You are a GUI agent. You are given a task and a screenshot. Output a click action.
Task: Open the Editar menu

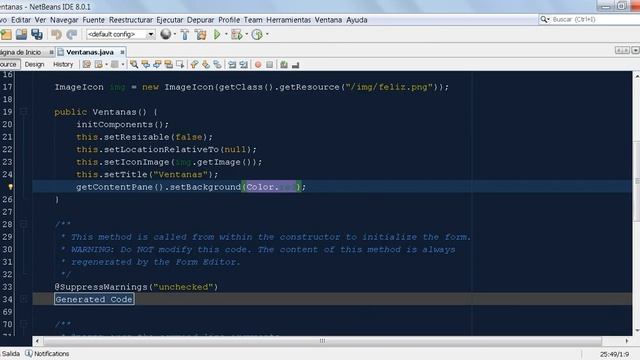coord(21,20)
